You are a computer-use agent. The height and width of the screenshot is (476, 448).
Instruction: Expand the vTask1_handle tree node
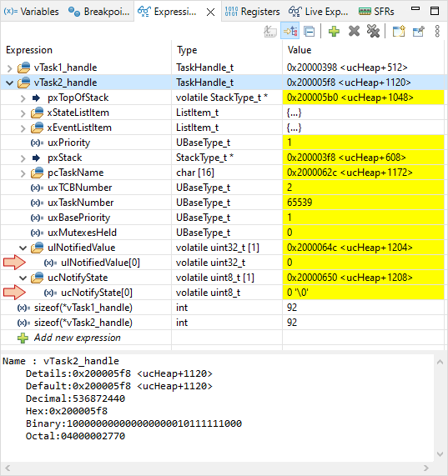tap(10, 68)
